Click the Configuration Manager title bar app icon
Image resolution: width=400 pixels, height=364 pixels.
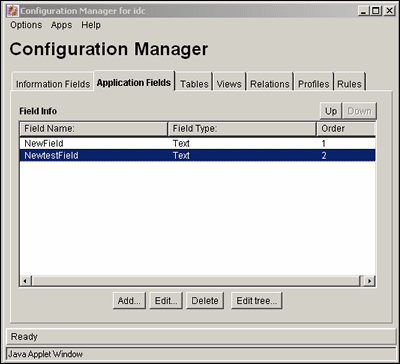[12, 11]
